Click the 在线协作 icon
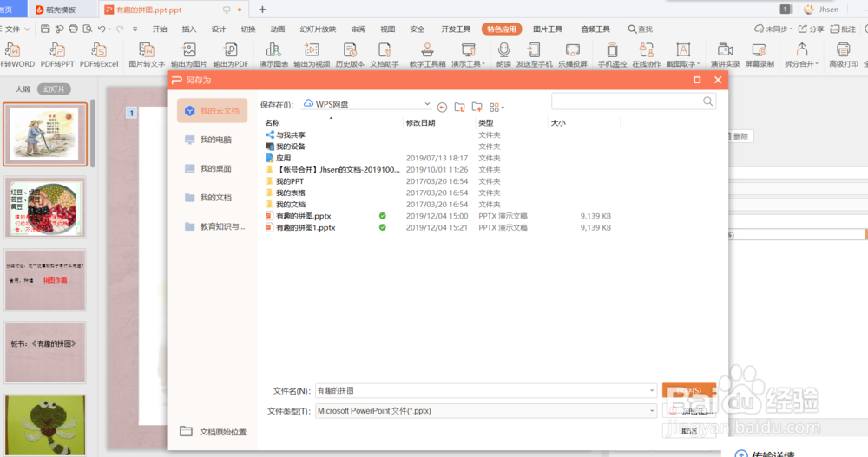This screenshot has width=868, height=457. [x=647, y=50]
